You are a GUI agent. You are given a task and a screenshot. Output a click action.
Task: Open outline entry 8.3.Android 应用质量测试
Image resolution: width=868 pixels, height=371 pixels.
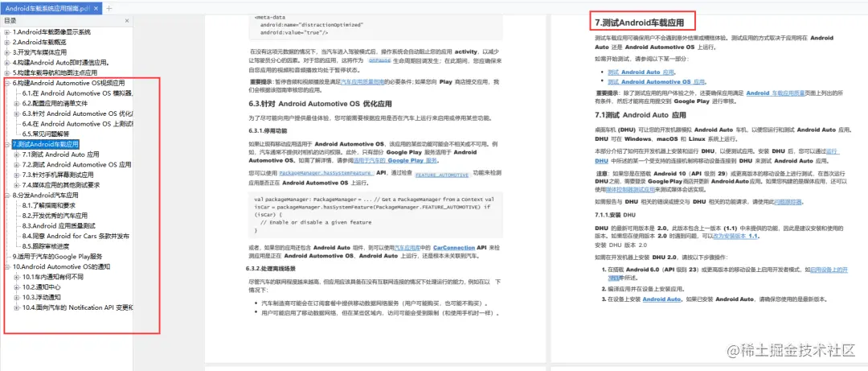[59, 225]
